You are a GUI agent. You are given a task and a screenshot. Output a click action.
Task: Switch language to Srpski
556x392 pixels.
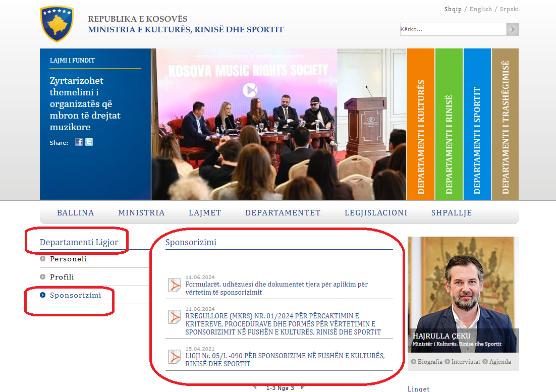(x=509, y=9)
